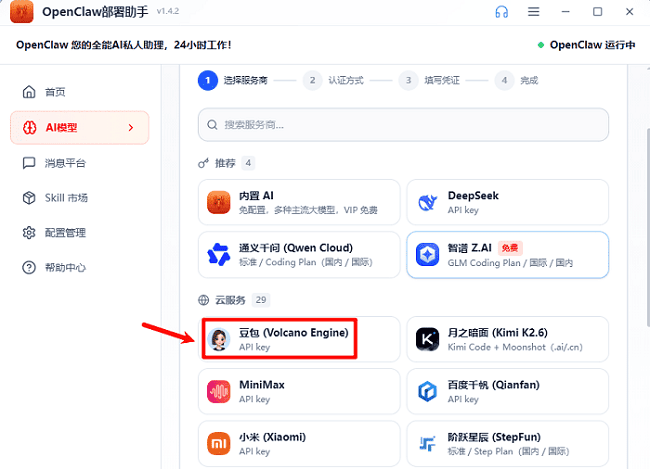
Task: Choose 百度千帆 (Qianfan) provider card
Action: [x=508, y=391]
